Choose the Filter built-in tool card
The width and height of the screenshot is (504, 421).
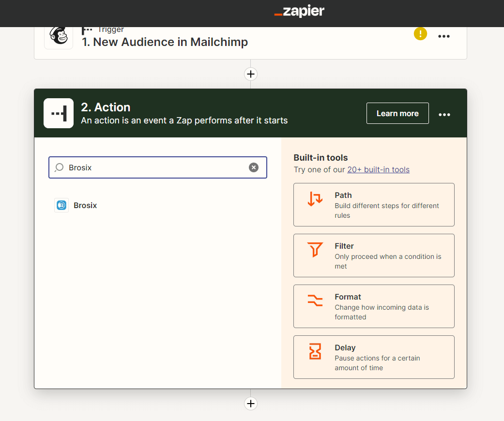[374, 256]
